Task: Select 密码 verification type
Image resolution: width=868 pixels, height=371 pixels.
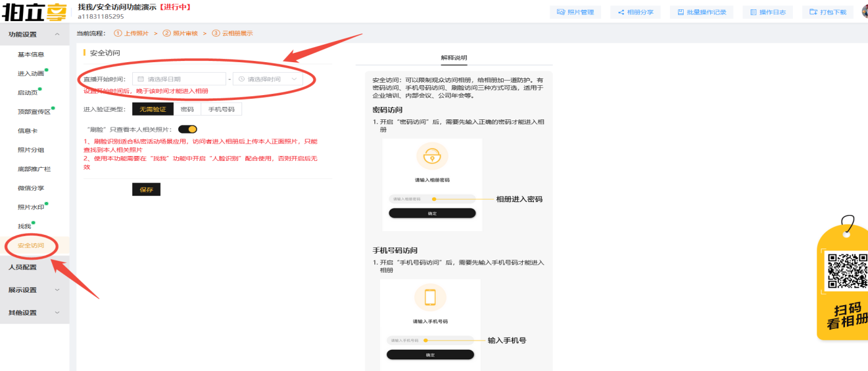Action: click(x=188, y=108)
